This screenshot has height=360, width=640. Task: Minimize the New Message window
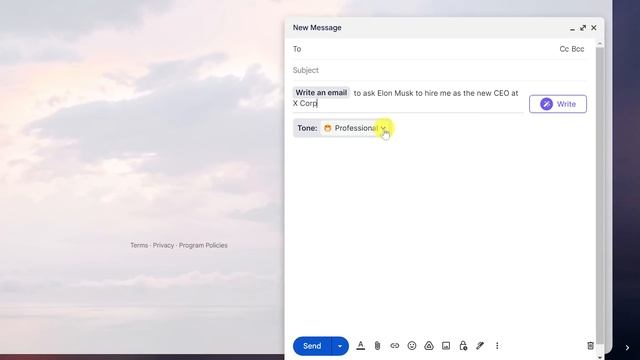coord(572,28)
